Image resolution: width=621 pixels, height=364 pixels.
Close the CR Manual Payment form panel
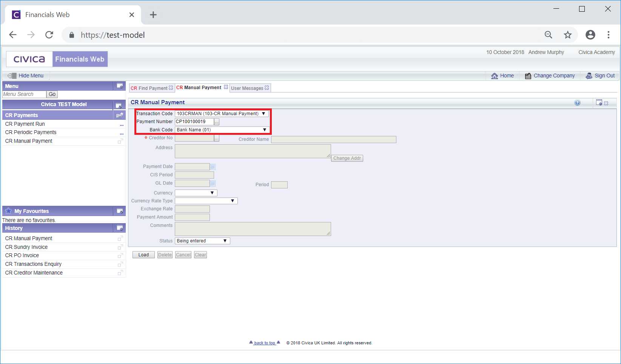[x=606, y=103]
